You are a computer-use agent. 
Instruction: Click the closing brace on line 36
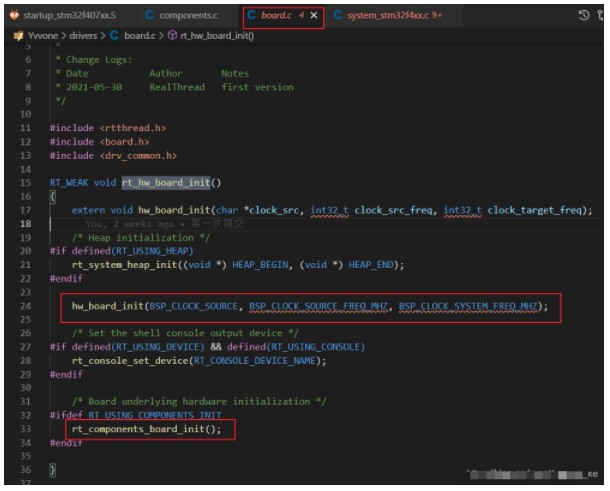(x=52, y=470)
